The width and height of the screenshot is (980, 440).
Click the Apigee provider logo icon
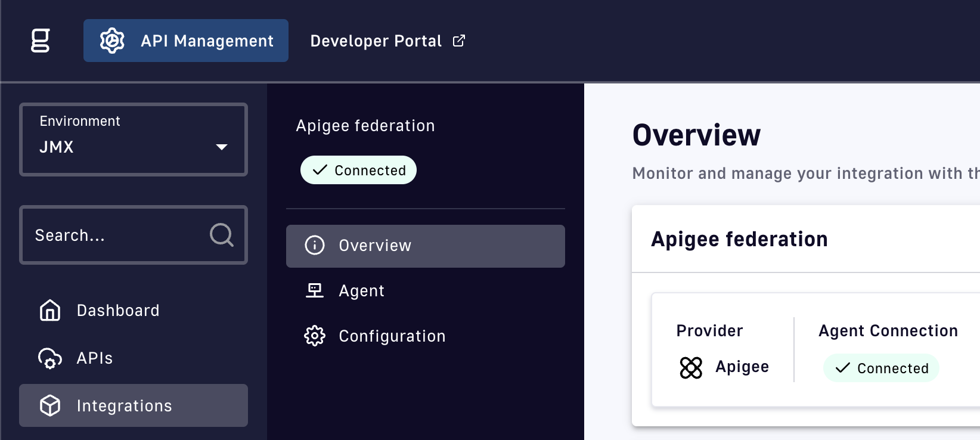click(x=691, y=367)
